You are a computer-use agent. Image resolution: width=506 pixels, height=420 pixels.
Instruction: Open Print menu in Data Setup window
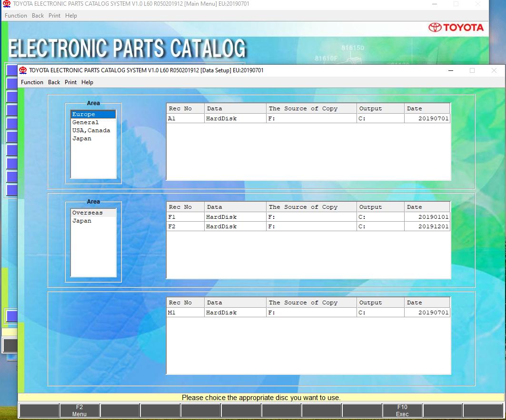coord(70,82)
